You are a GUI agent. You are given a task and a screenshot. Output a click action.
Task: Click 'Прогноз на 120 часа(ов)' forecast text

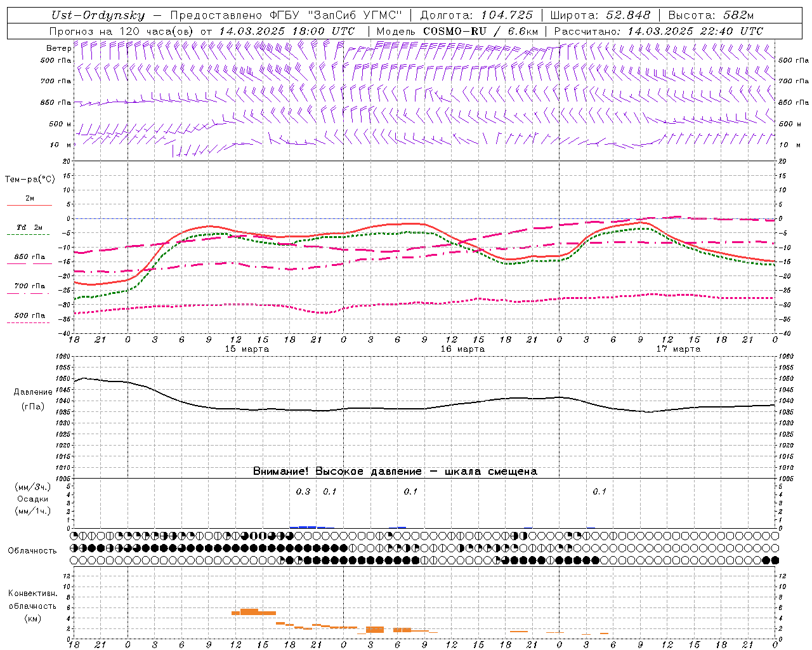[x=122, y=31]
